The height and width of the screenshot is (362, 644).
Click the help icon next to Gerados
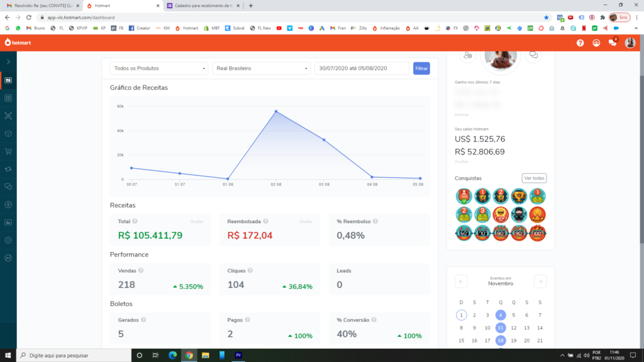[143, 320]
